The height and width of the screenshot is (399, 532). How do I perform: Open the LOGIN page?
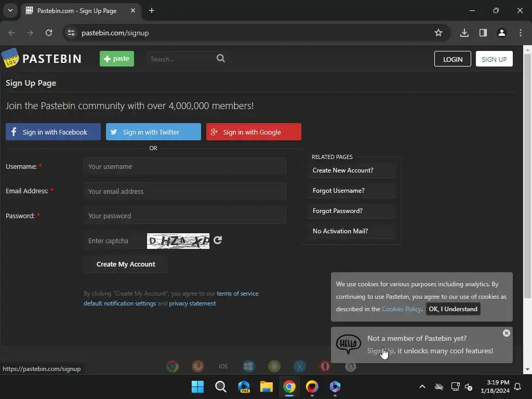tap(453, 59)
